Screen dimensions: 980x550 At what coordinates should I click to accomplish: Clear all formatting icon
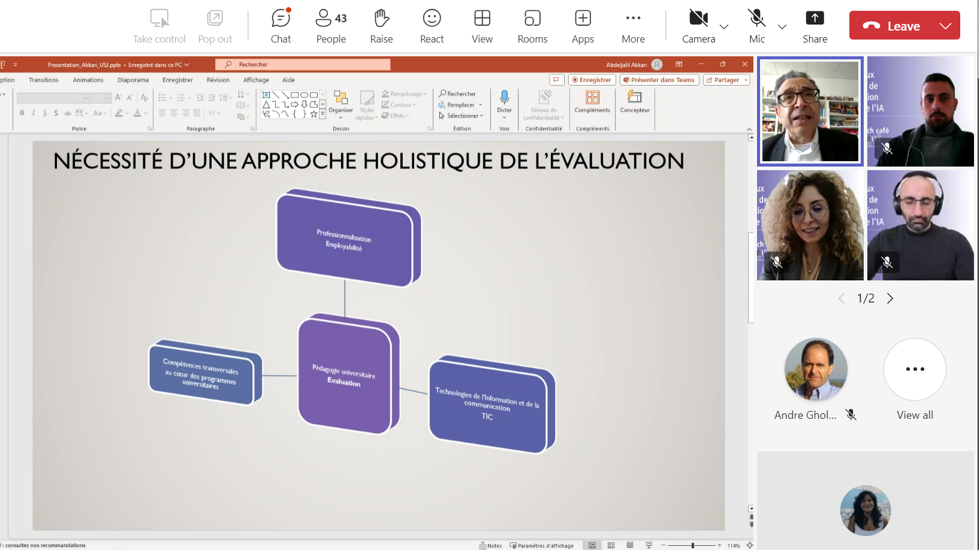(x=144, y=98)
